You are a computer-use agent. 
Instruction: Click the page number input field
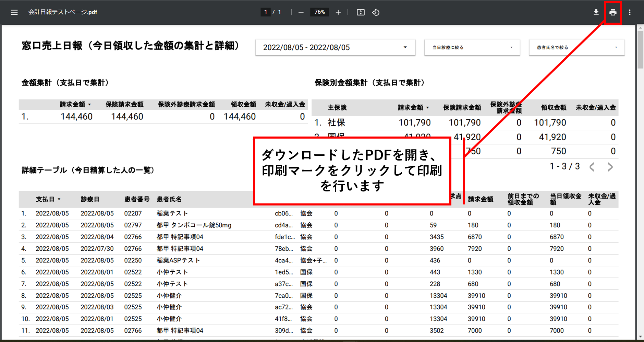pos(265,12)
